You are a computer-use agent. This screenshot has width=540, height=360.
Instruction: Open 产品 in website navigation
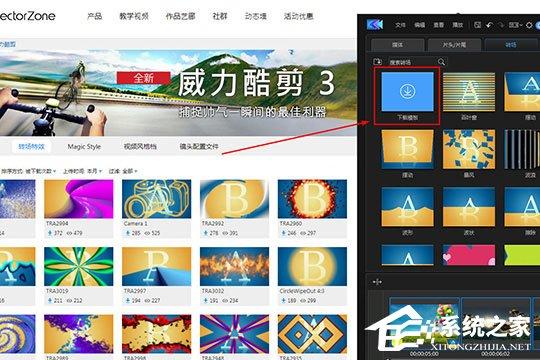pyautogui.click(x=95, y=16)
